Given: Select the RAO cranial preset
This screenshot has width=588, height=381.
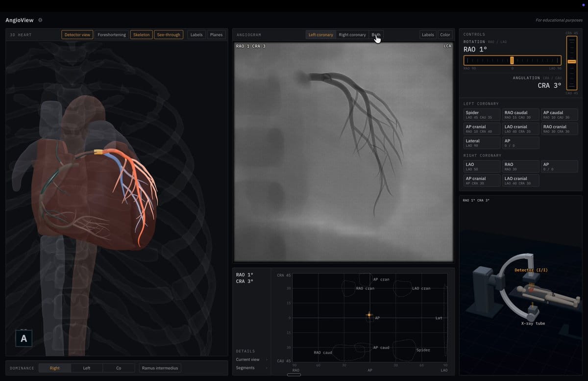Looking at the screenshot, I should pos(560,129).
